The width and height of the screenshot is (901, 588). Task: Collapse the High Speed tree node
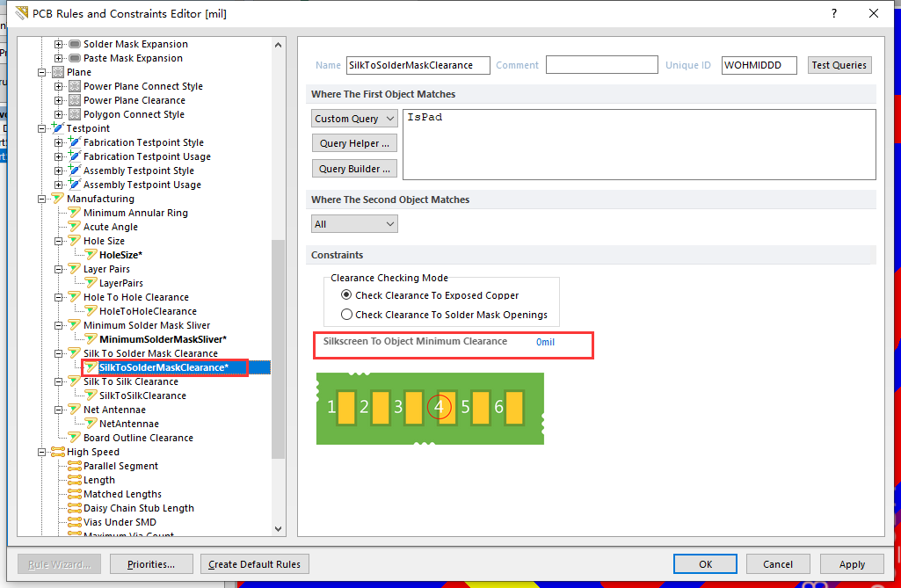(x=42, y=453)
